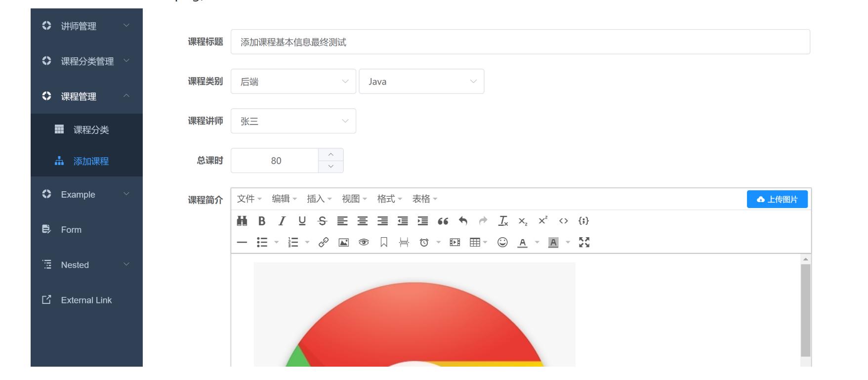Image resolution: width=868 pixels, height=380 pixels.
Task: Open numbered list style dropdown arrow
Action: (307, 242)
